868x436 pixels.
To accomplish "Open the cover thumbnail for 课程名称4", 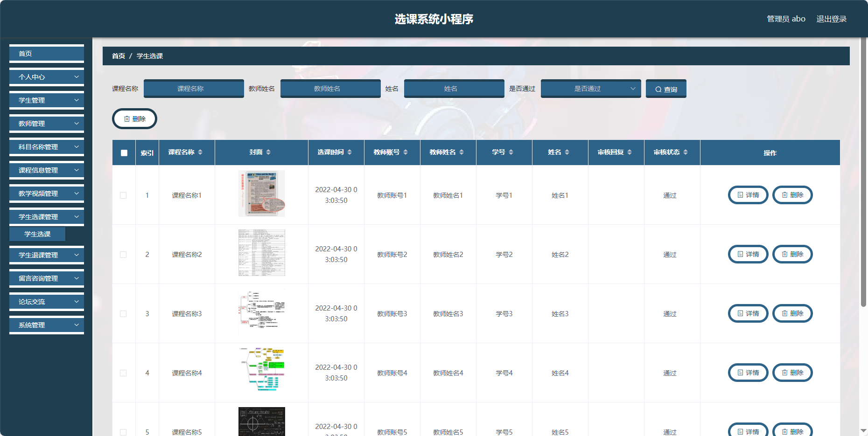I will pos(262,371).
